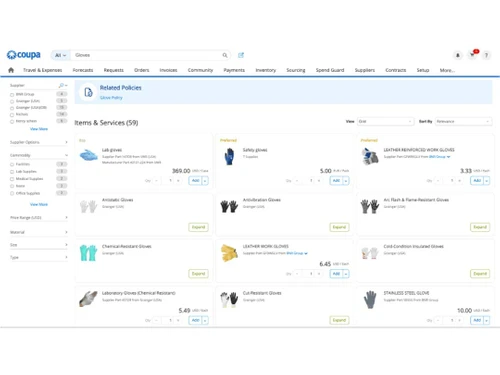Check the Nichols supplier filter
The width and height of the screenshot is (500, 375).
tap(12, 115)
